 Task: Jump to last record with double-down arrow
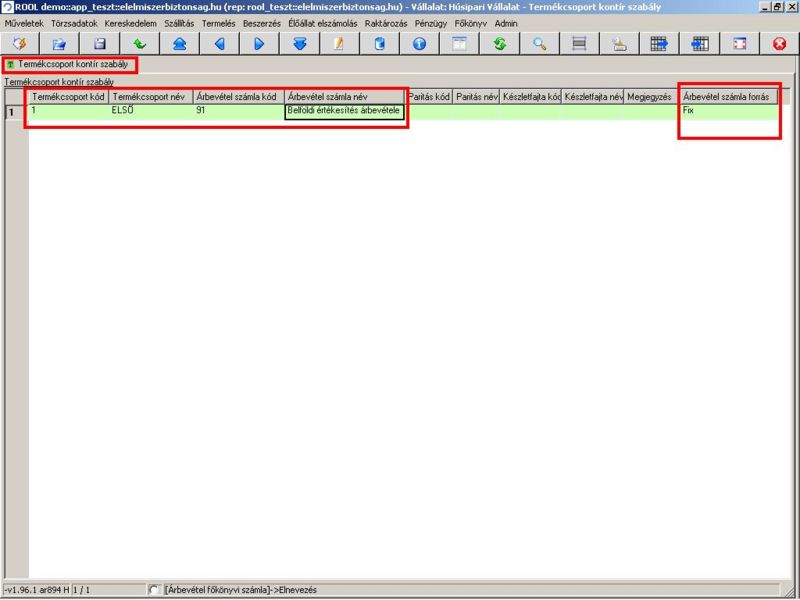click(299, 44)
